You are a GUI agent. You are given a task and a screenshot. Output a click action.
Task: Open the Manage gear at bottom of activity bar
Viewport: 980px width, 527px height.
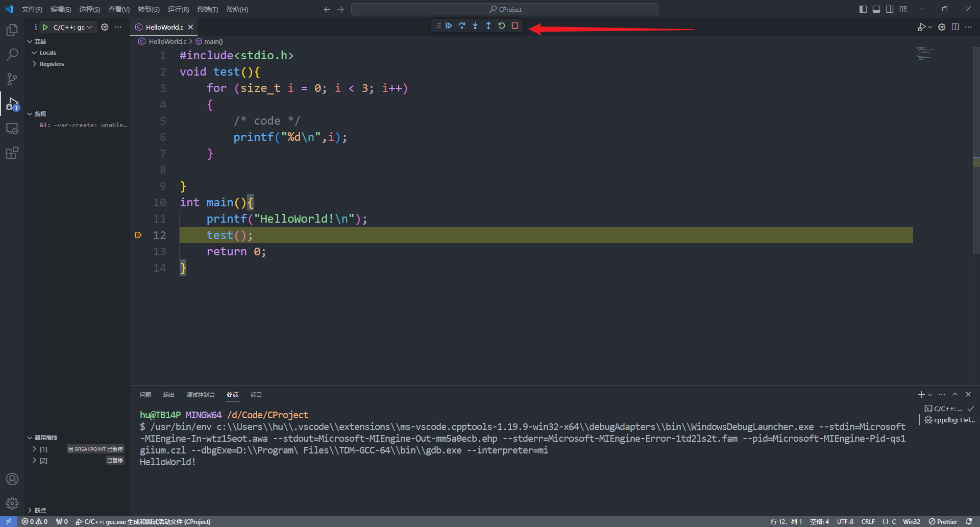pos(12,504)
